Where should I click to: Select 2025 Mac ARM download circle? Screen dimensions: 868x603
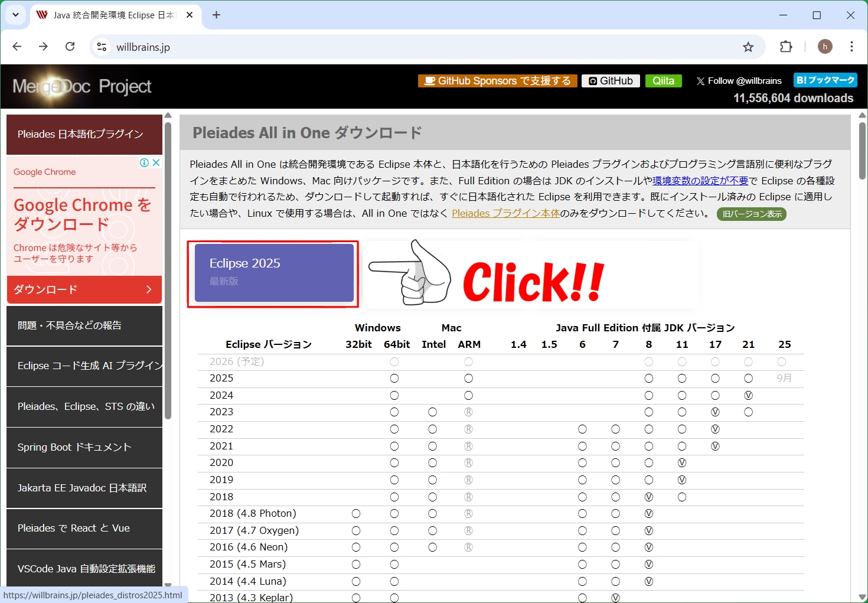point(468,379)
